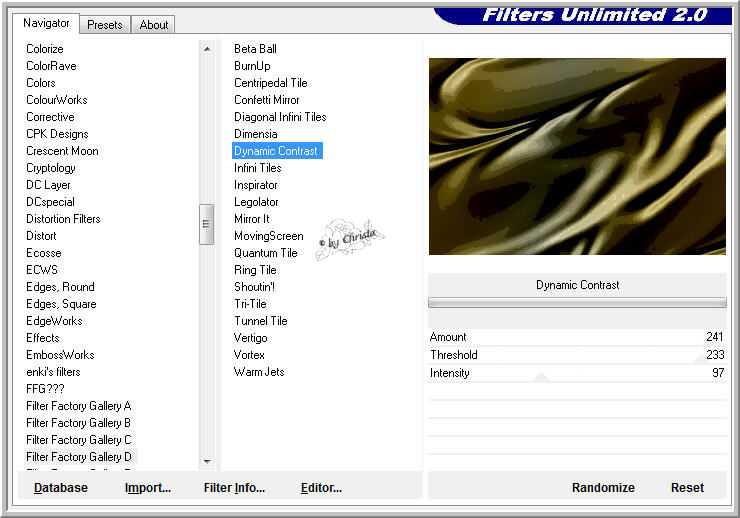Open Filter Info...

[x=234, y=487]
